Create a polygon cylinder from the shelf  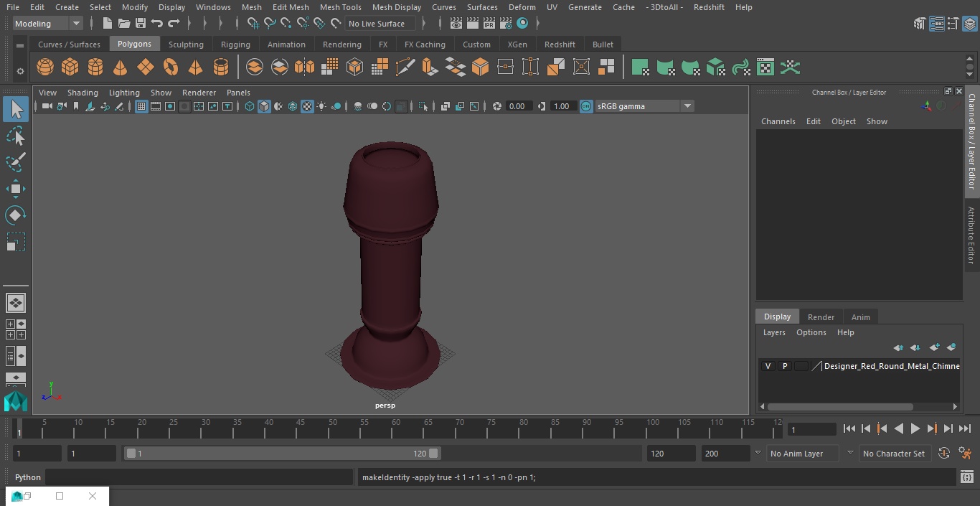pyautogui.click(x=95, y=67)
